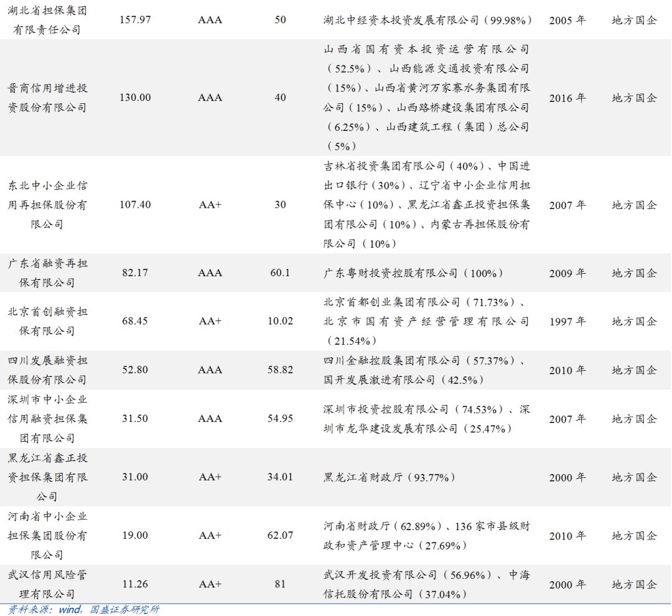Image resolution: width=672 pixels, height=616 pixels.
Task: Select capital value 30 in 东北中小企业 row
Action: tap(280, 205)
